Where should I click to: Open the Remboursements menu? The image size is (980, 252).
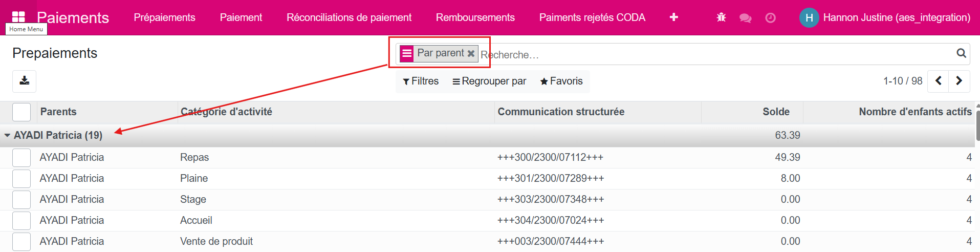click(x=475, y=17)
